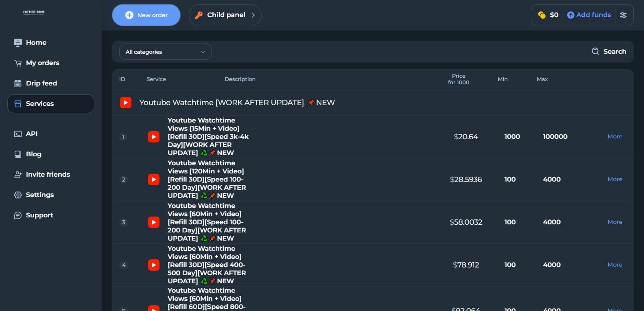This screenshot has width=644, height=311.
Task: Open the All categories dropdown
Action: (x=165, y=52)
